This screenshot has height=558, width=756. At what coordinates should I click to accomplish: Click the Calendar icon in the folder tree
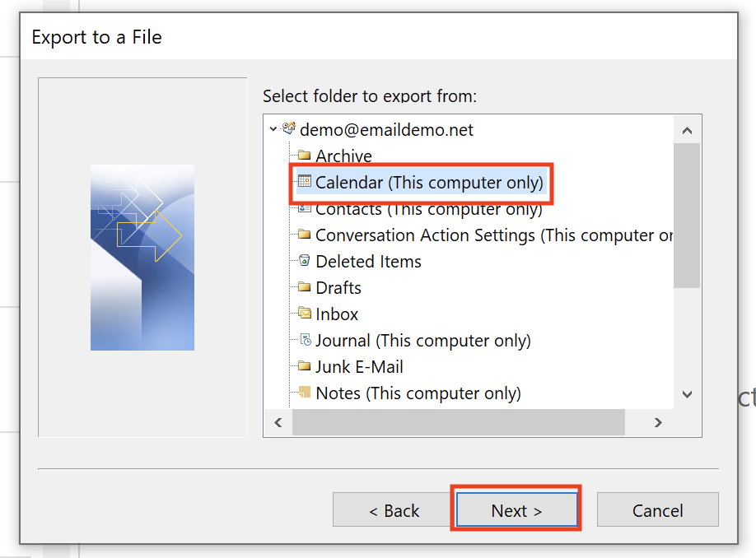click(x=304, y=181)
